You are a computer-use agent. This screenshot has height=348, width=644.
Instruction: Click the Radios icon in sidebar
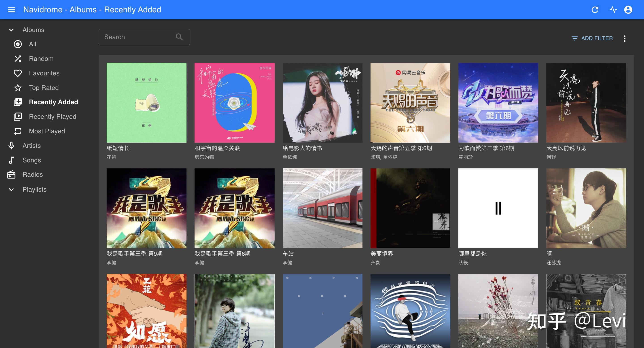click(x=11, y=174)
